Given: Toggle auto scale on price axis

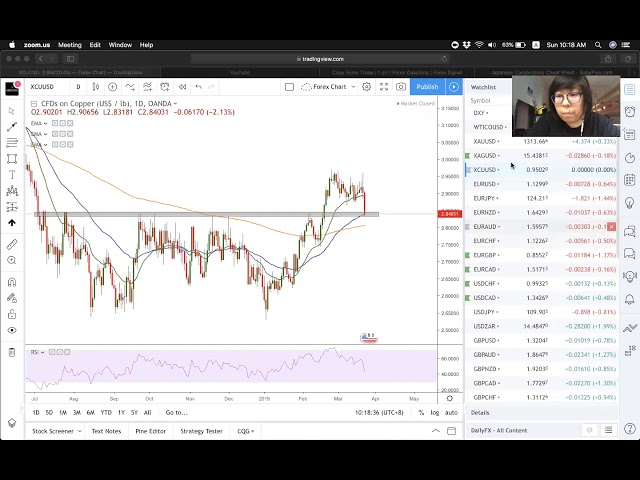Looking at the screenshot, I should click(451, 412).
